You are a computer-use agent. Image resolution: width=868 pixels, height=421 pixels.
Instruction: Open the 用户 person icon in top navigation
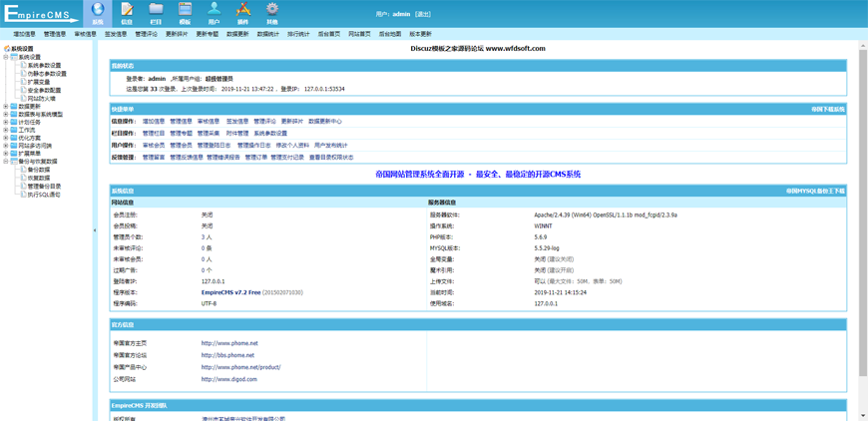(x=214, y=9)
